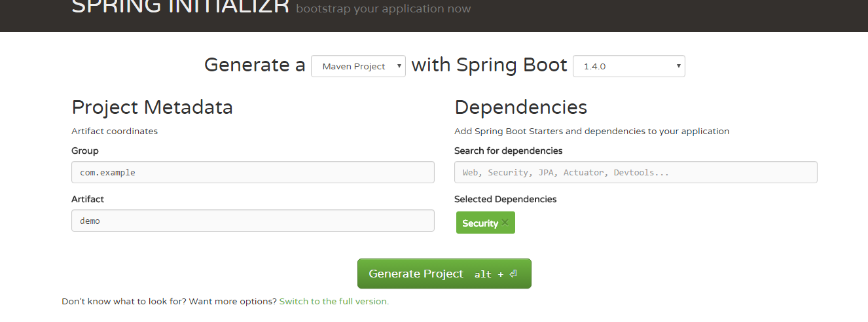Open the Maven Project type dropdown
The image size is (868, 322).
pos(358,66)
